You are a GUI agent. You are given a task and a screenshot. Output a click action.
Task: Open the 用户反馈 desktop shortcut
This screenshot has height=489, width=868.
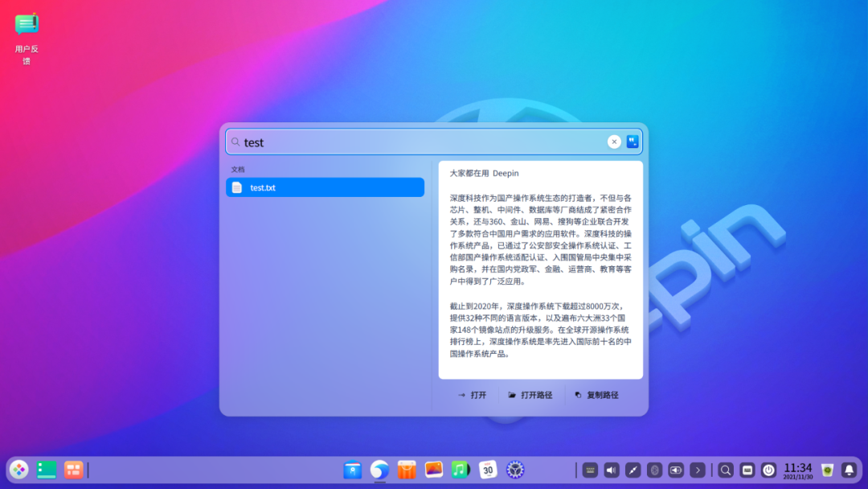27,39
